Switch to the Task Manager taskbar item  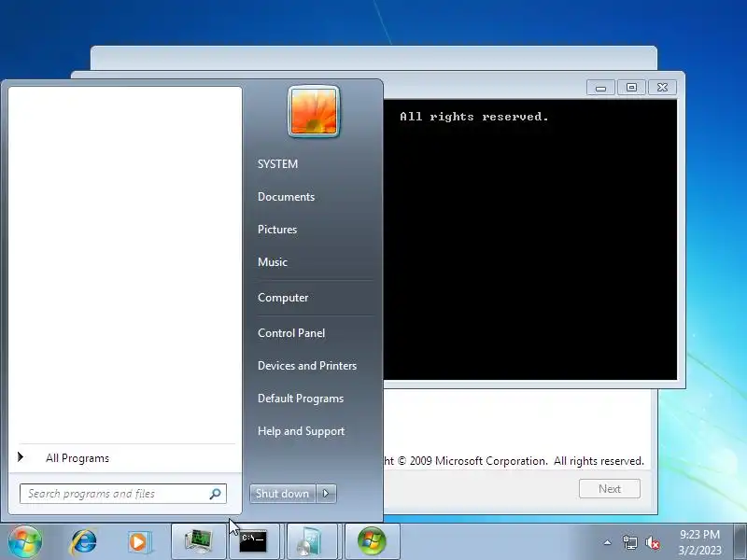point(198,541)
